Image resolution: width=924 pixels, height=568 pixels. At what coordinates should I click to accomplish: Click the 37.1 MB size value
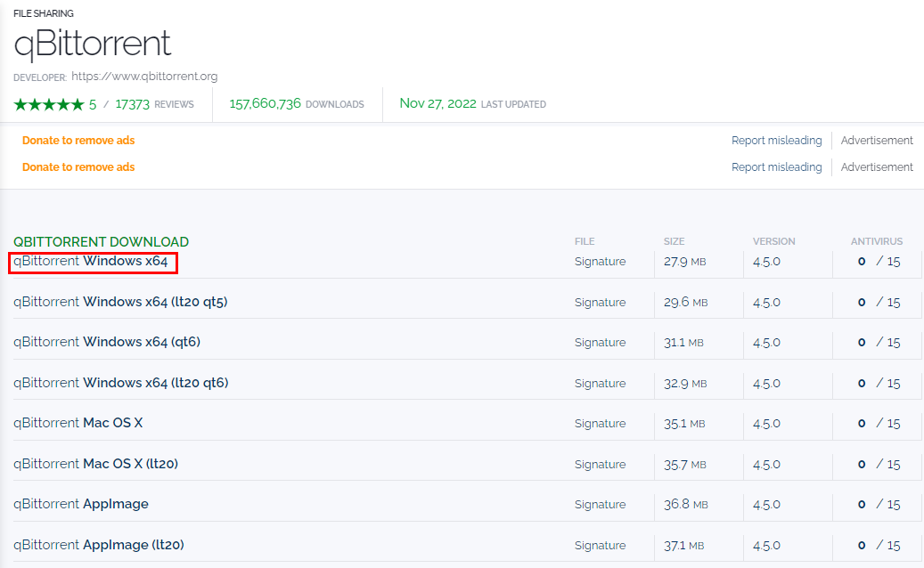(683, 546)
